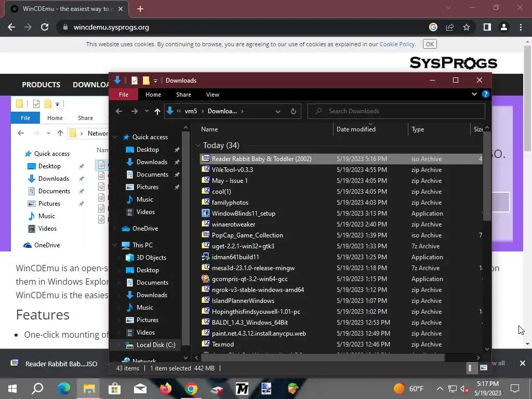Viewport: 532px width, 399px height.
Task: Collapse Quick access tree in dark explorer
Action: click(115, 137)
